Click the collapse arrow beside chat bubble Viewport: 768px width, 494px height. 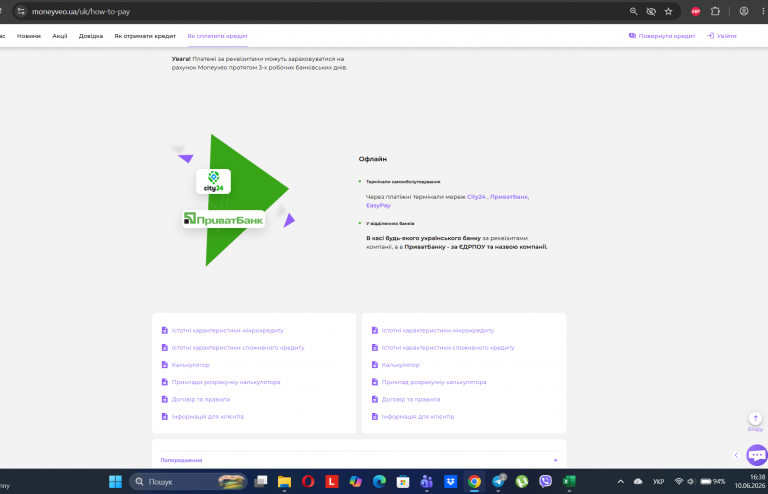pyautogui.click(x=736, y=455)
